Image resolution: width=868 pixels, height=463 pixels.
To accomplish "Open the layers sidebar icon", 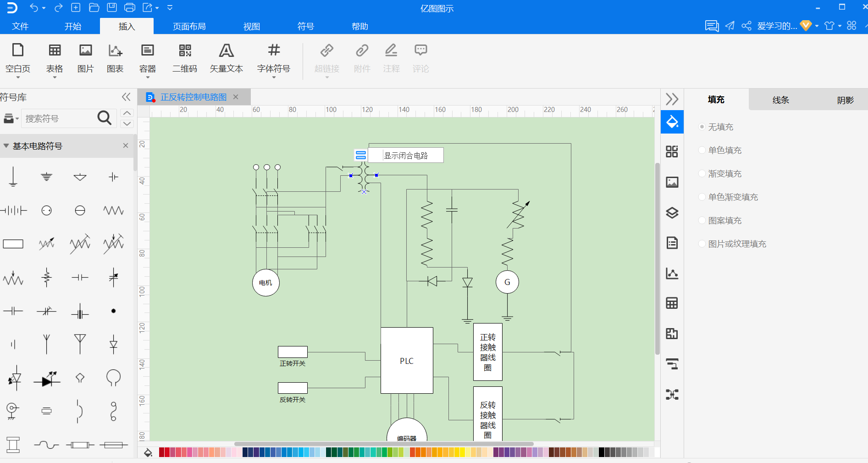I will coord(672,212).
